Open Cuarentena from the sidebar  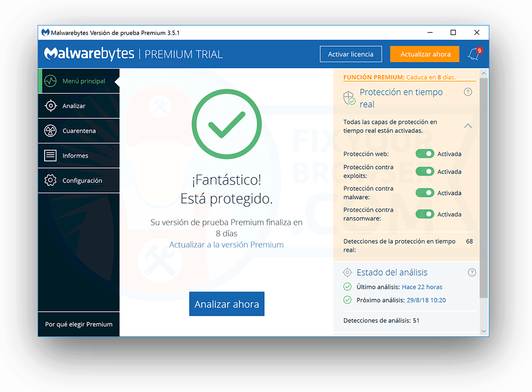tap(50, 130)
